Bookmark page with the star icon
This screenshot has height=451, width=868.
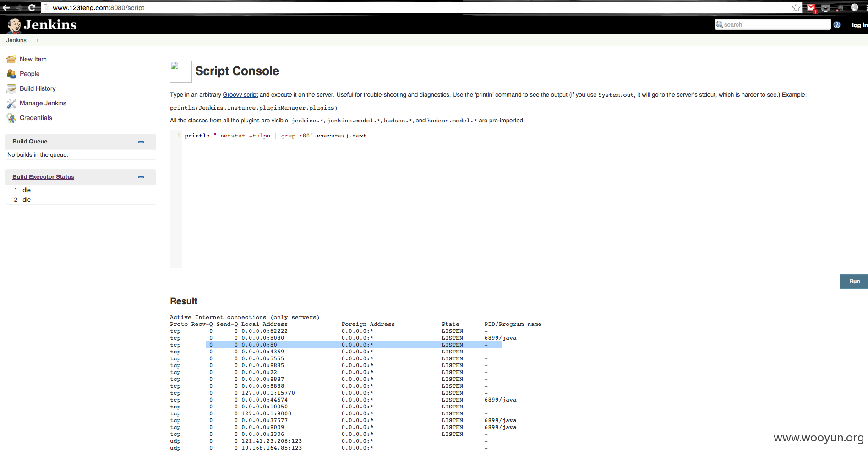(797, 8)
